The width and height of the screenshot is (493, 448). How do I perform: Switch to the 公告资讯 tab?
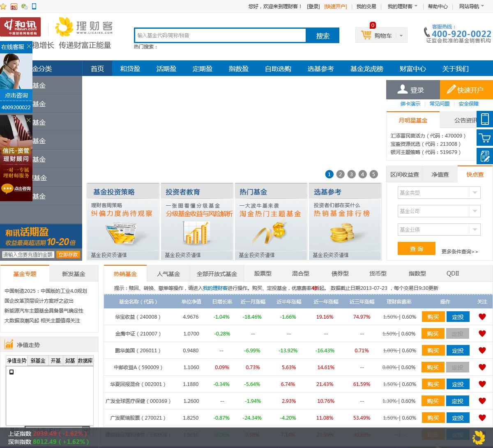[465, 120]
